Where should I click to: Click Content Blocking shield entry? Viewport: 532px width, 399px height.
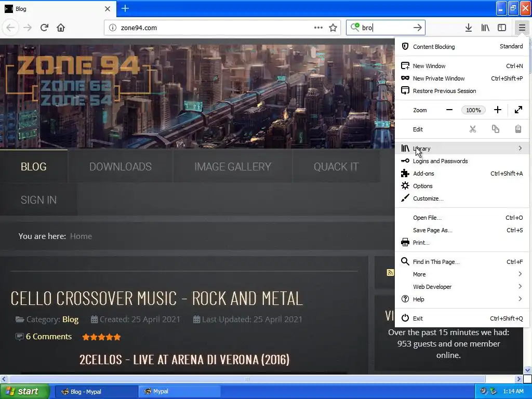coord(462,46)
